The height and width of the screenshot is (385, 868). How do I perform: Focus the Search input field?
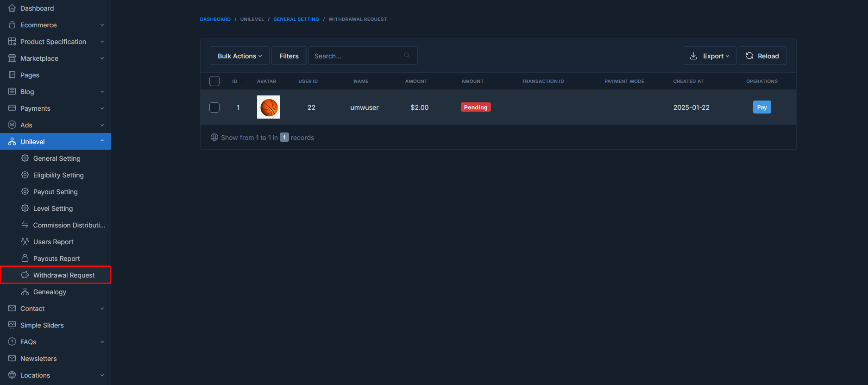pyautogui.click(x=357, y=56)
